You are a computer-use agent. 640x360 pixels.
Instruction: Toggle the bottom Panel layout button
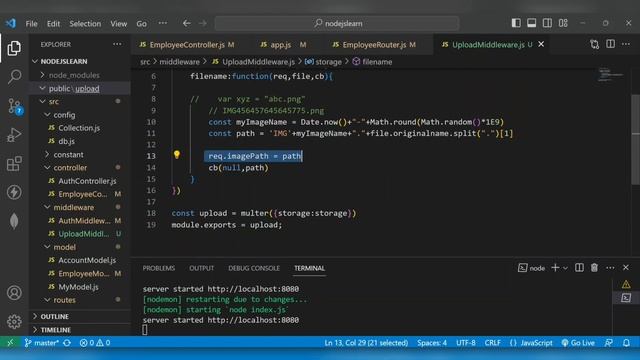[531, 23]
